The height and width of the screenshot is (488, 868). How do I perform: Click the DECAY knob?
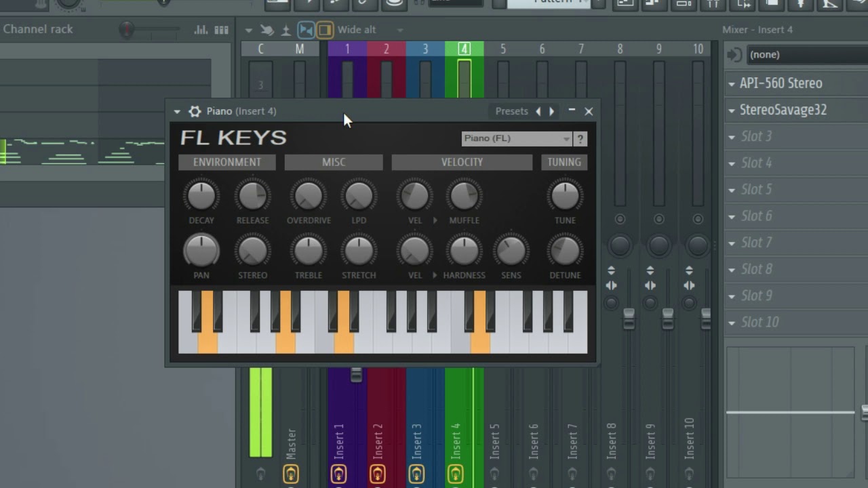(x=201, y=196)
